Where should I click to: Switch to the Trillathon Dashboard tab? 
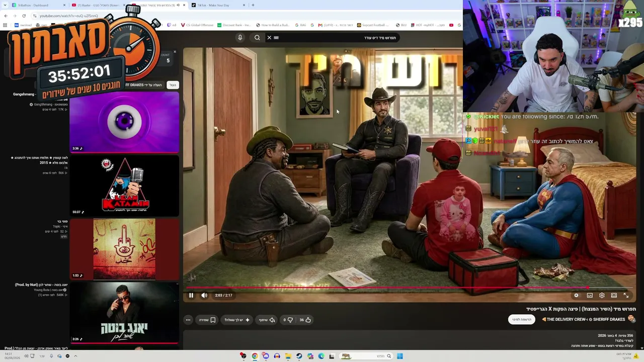pos(38,5)
